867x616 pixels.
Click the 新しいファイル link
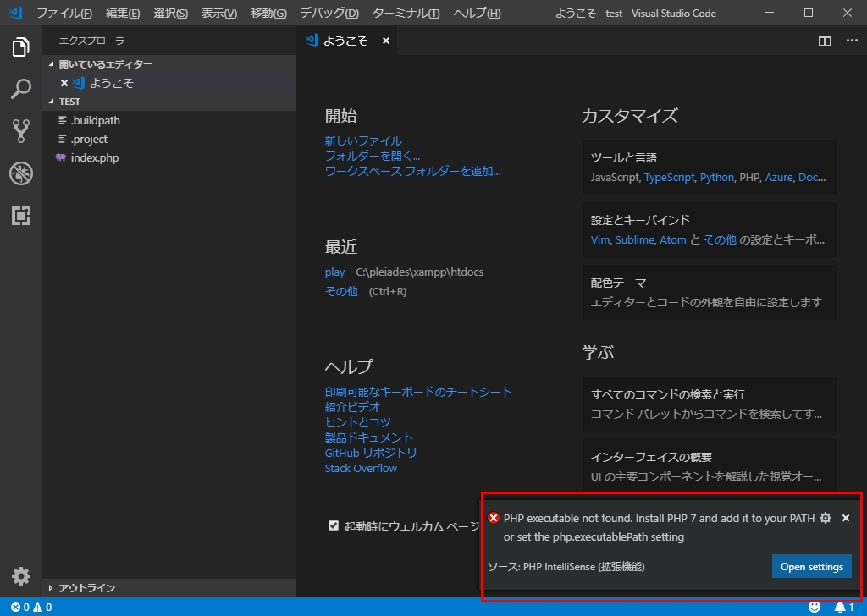coord(363,140)
